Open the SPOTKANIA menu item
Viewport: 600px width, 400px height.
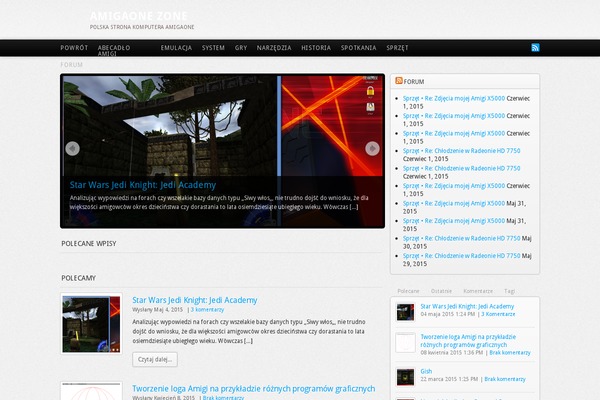pyautogui.click(x=359, y=48)
